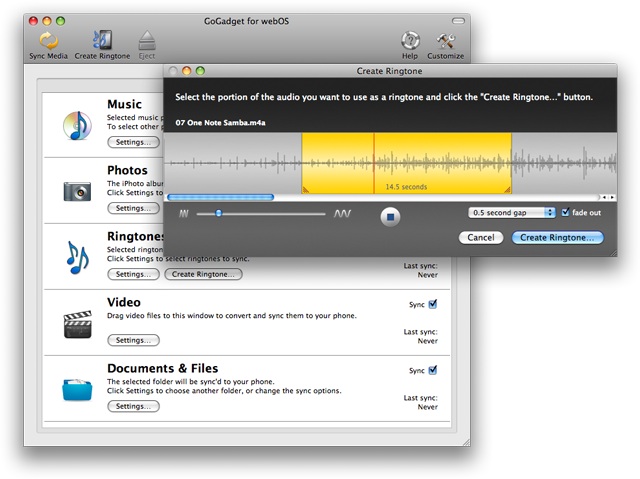Stop playback with the stop button
640x479 pixels.
390,217
